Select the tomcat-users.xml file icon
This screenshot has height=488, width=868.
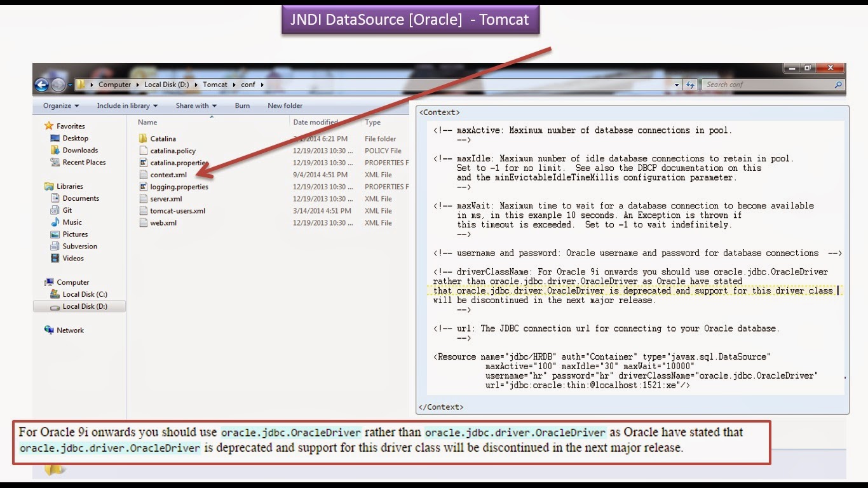tap(143, 211)
